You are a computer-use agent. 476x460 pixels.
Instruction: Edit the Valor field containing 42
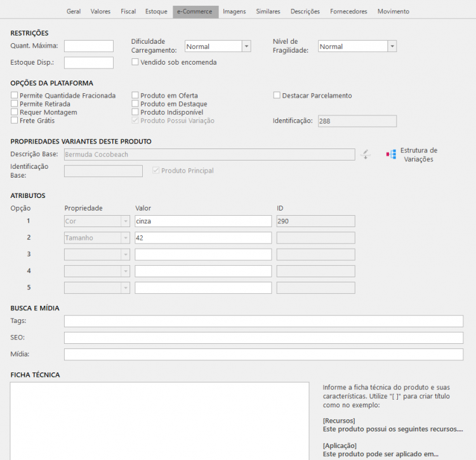203,238
